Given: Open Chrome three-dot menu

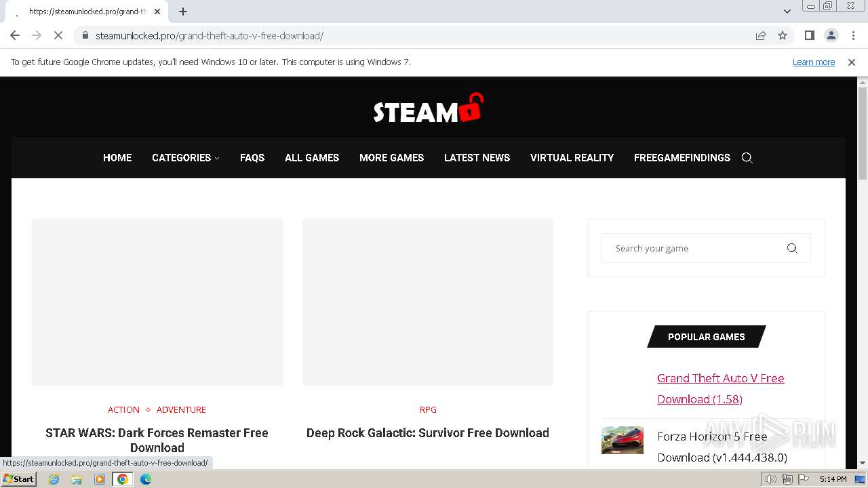Looking at the screenshot, I should 853,35.
